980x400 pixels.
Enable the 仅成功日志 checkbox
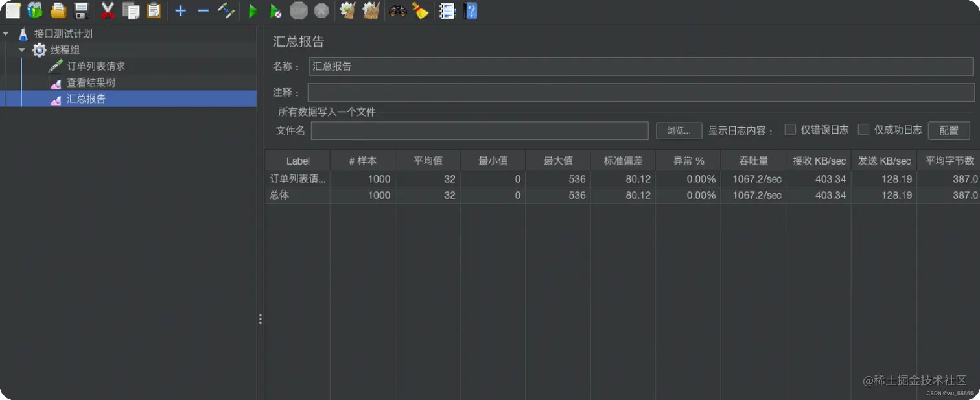coord(864,130)
